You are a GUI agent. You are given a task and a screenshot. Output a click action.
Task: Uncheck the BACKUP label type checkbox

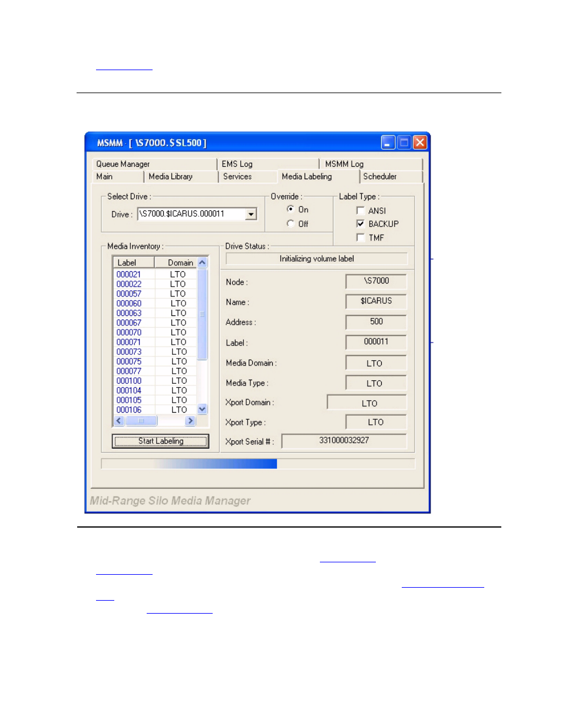361,224
